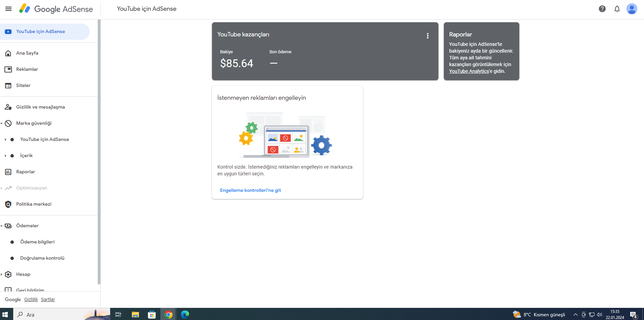The width and height of the screenshot is (644, 320).
Task: Open Politika merkezi via its shield icon
Action: click(x=8, y=204)
